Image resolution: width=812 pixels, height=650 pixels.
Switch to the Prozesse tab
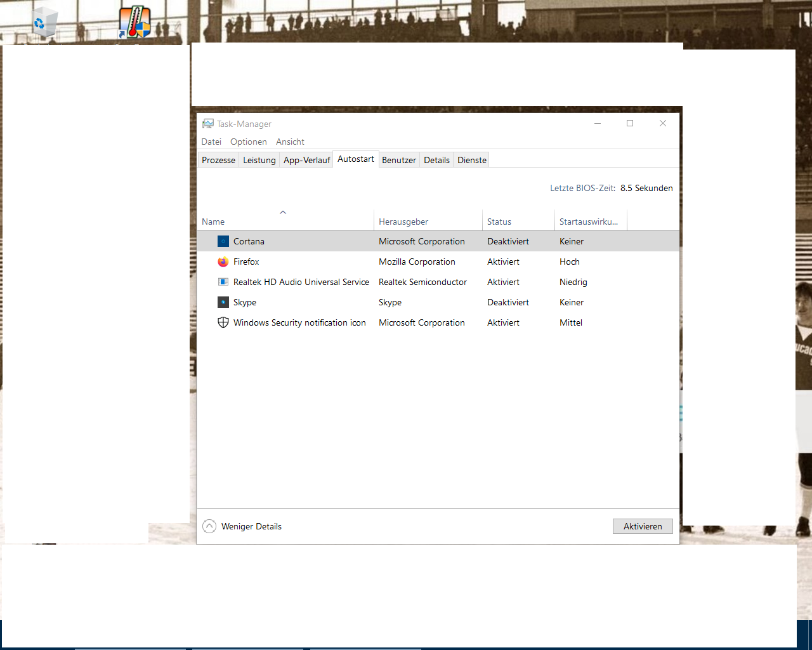coord(218,160)
